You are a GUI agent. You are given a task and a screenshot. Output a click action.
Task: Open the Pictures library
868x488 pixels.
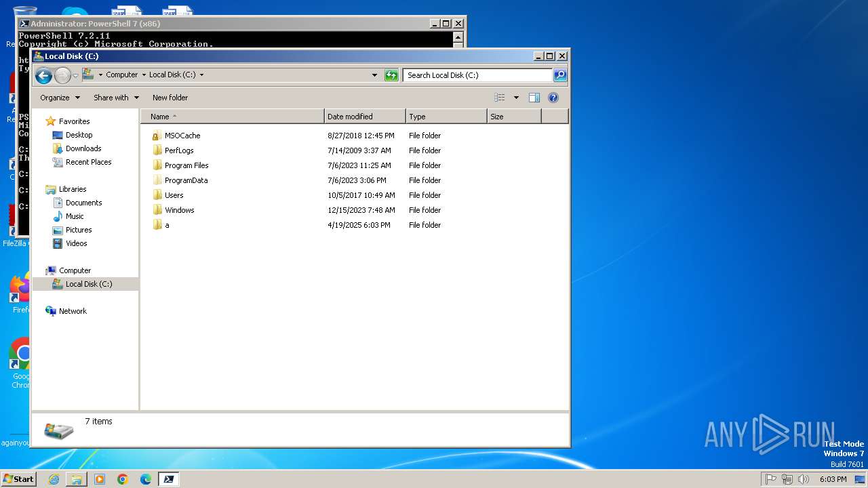click(79, 230)
